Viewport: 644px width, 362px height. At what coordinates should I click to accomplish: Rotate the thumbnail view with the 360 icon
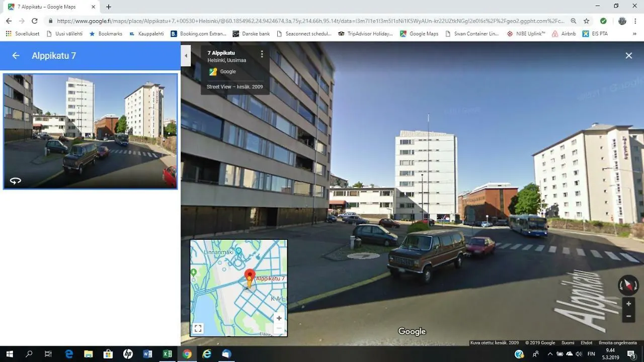[16, 180]
